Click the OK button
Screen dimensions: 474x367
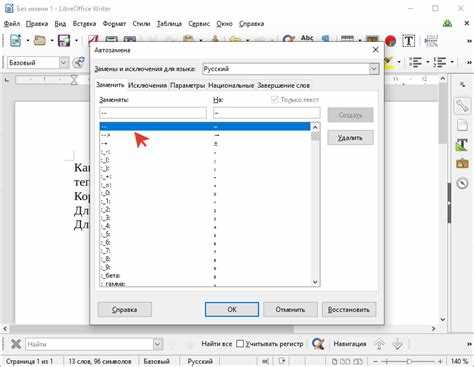point(232,310)
